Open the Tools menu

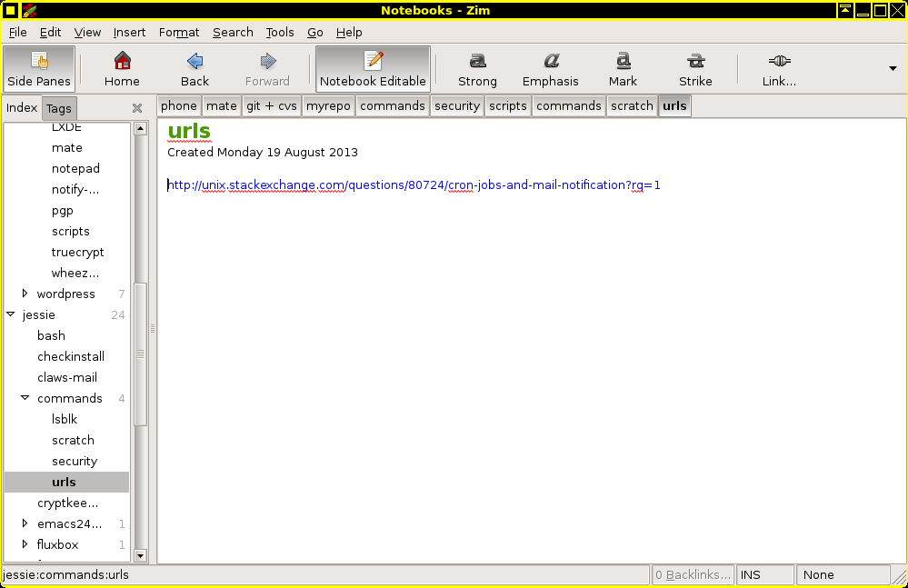point(280,33)
